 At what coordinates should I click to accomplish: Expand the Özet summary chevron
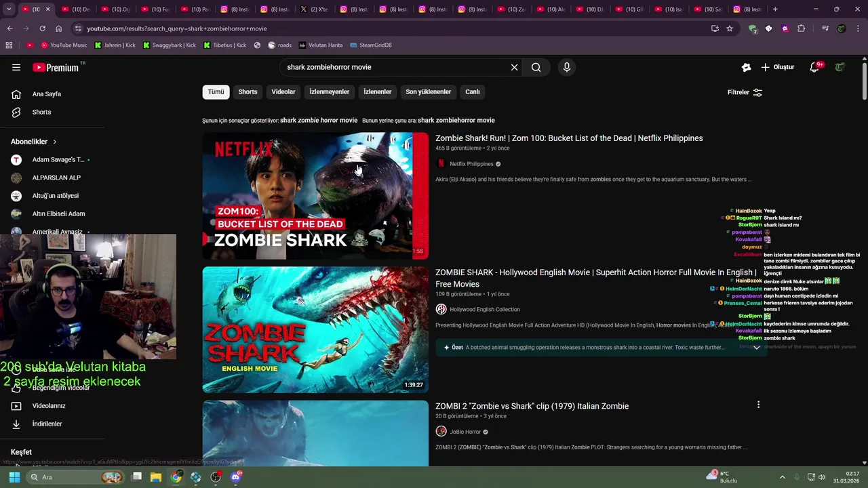click(x=756, y=348)
